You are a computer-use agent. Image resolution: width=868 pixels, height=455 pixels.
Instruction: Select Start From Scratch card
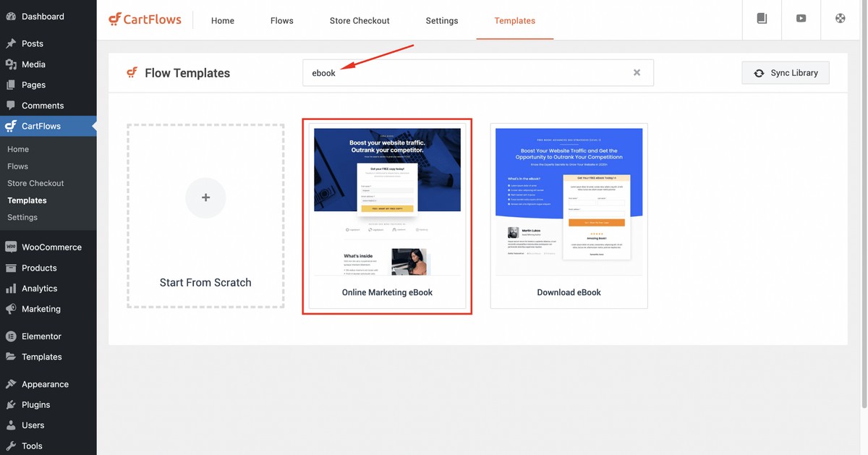[x=205, y=216]
